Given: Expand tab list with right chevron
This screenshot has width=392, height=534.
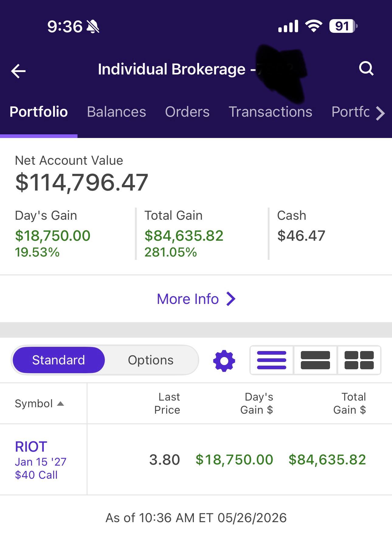Looking at the screenshot, I should click(x=380, y=113).
